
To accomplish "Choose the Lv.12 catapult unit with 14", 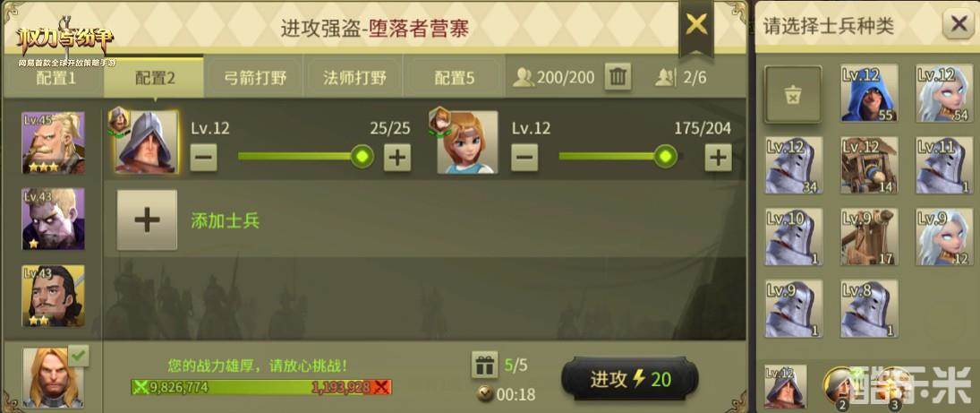I will coord(869,165).
